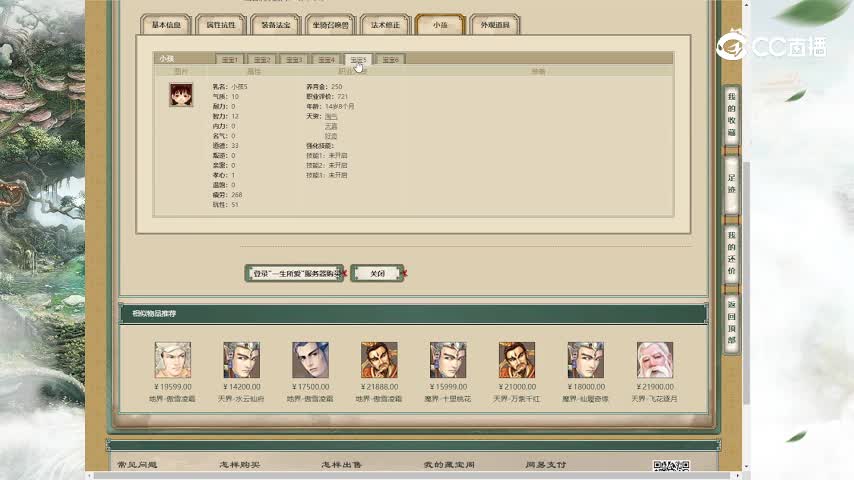
Task: Click the underlined first 天资 talent link
Action: click(x=331, y=117)
